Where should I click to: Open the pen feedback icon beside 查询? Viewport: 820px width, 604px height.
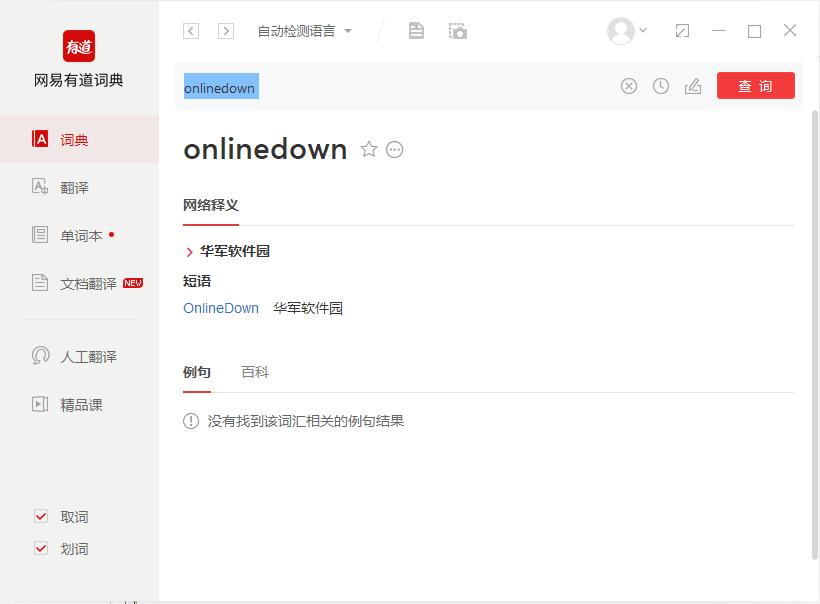pyautogui.click(x=692, y=86)
